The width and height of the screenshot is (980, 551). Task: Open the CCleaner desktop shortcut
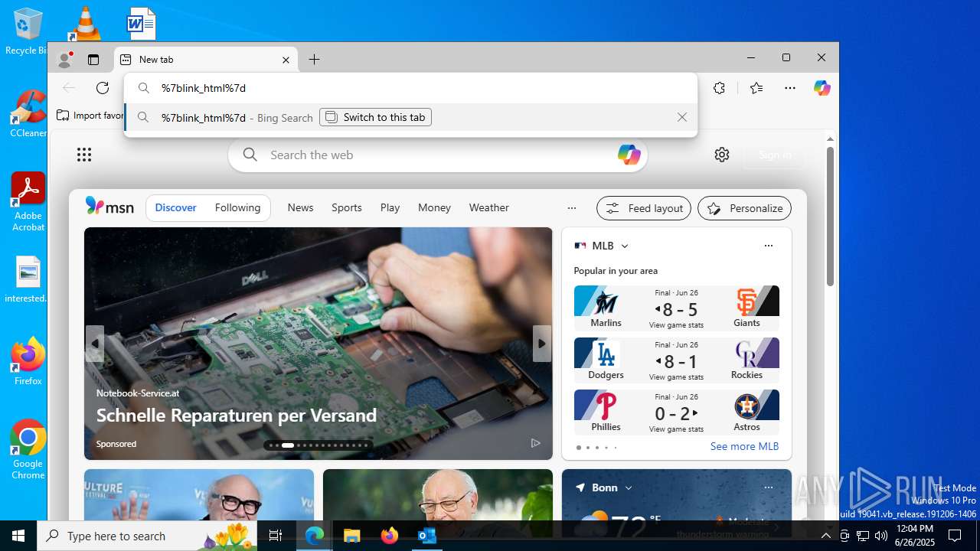pyautogui.click(x=28, y=113)
